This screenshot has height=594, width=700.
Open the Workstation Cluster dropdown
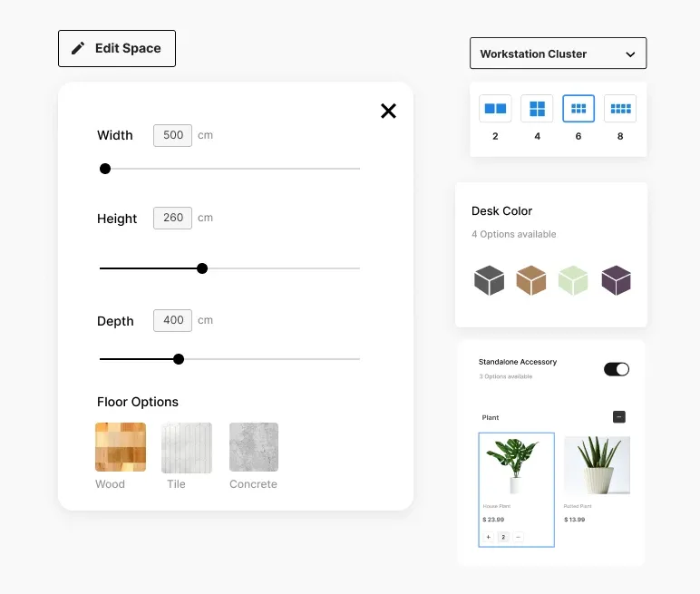tap(558, 54)
